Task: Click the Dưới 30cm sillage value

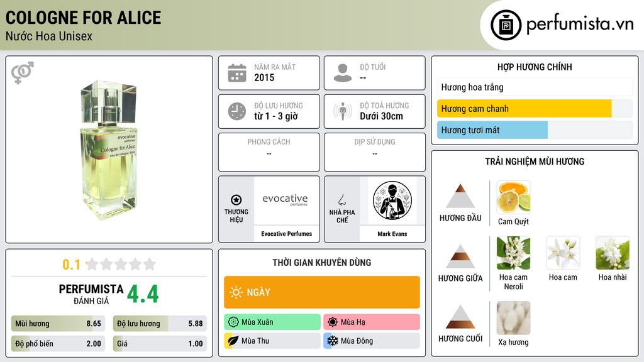Action: coord(381,116)
